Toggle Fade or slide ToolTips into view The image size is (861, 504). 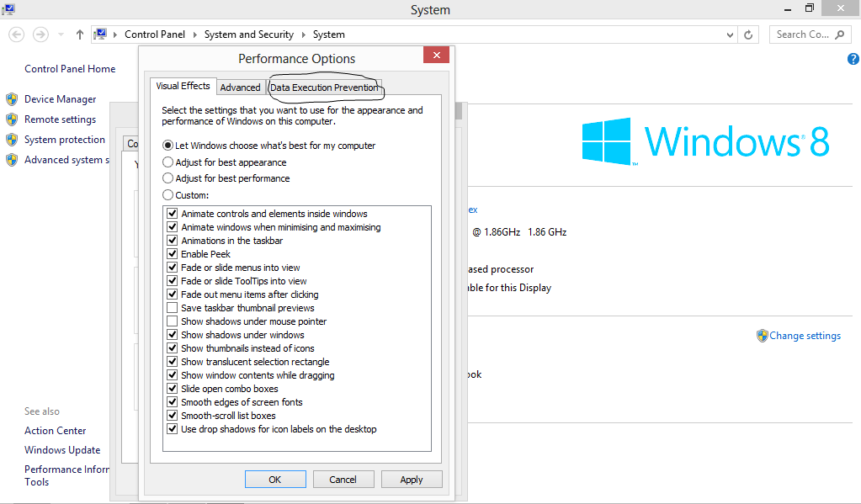[173, 281]
